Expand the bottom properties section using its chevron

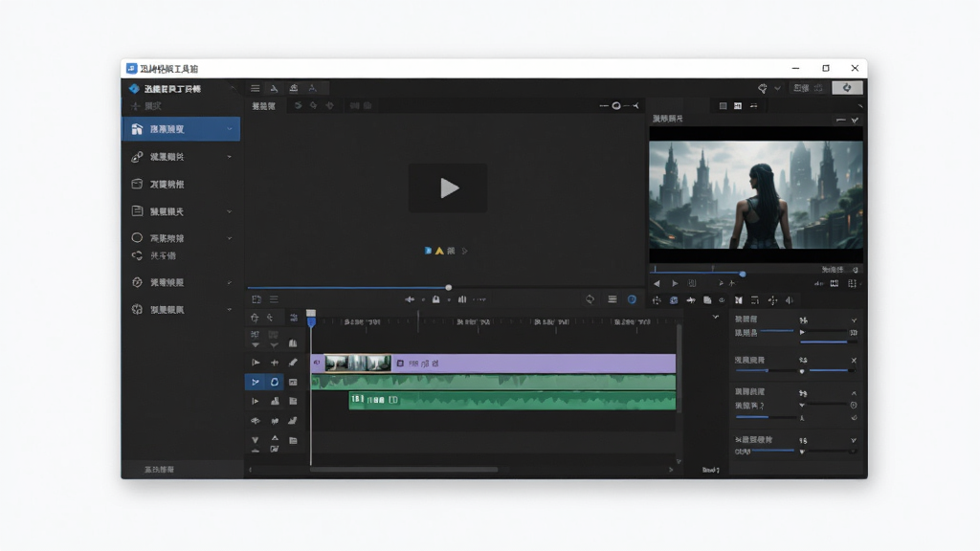click(854, 440)
